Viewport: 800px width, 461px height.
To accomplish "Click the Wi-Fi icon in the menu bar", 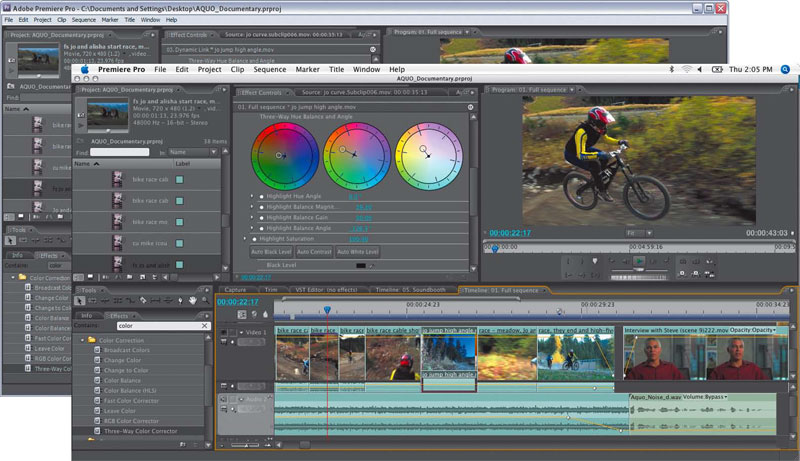I will [687, 69].
